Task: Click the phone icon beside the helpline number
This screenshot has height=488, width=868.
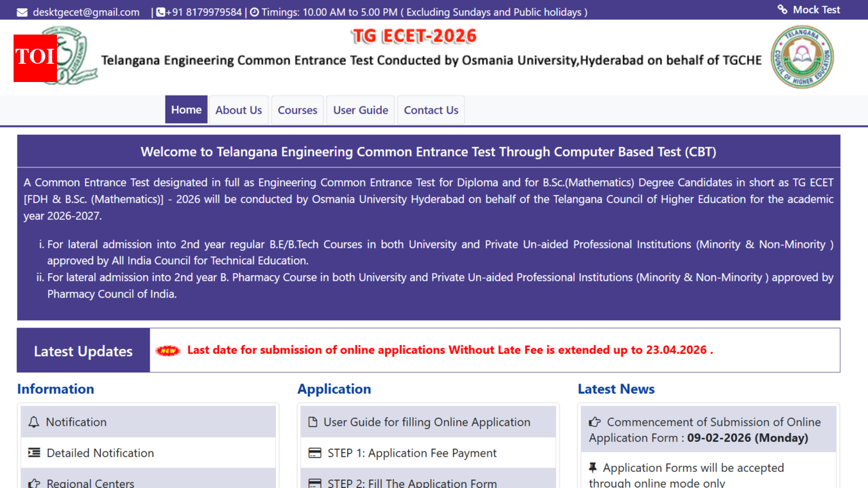Action: click(159, 11)
